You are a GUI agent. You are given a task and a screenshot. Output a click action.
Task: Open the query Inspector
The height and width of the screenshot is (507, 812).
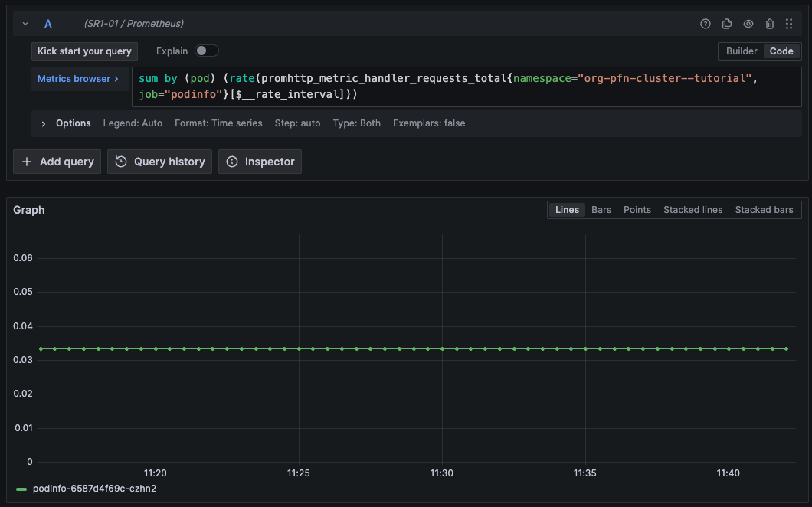(260, 162)
